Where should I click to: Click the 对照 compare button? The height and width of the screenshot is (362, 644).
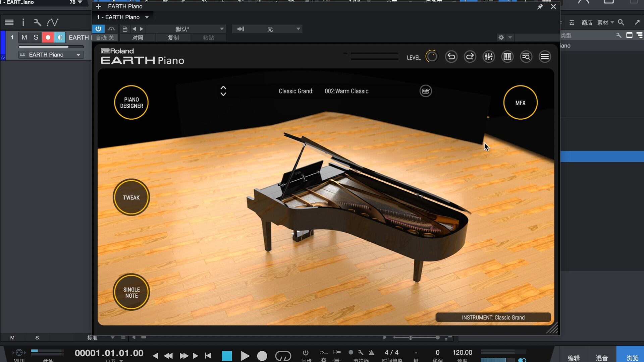(x=138, y=38)
